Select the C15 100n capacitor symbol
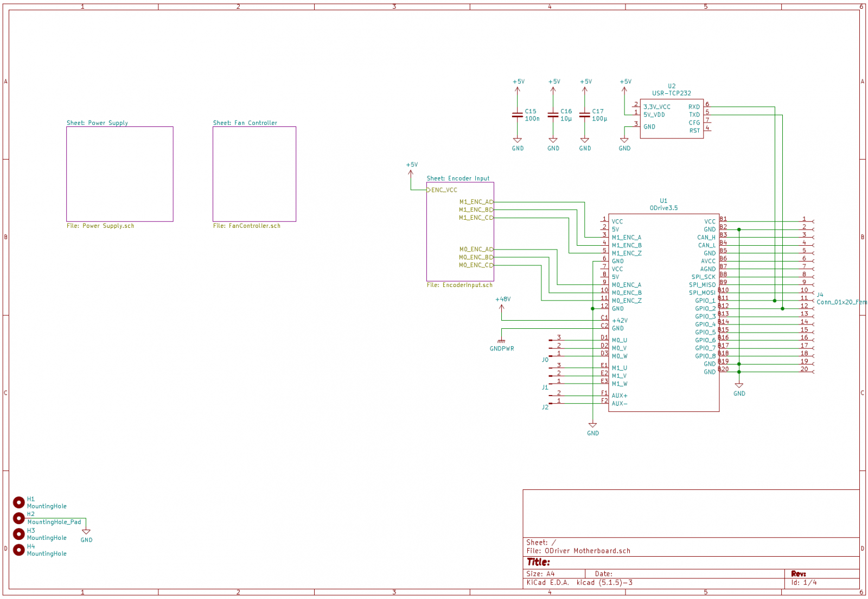Viewport: 868px width, 599px height. click(518, 115)
